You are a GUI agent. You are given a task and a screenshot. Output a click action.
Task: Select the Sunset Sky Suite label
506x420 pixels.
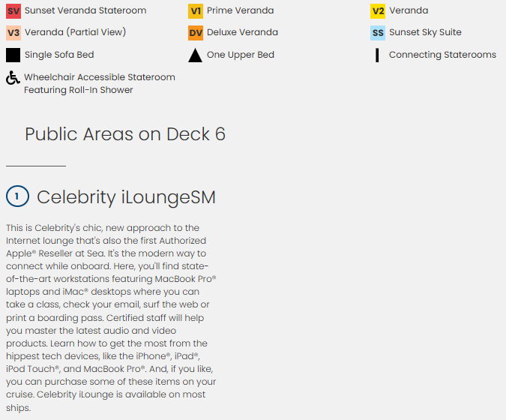tap(425, 33)
